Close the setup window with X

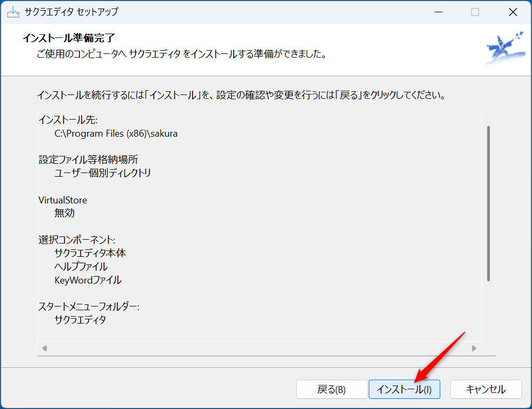[513, 12]
